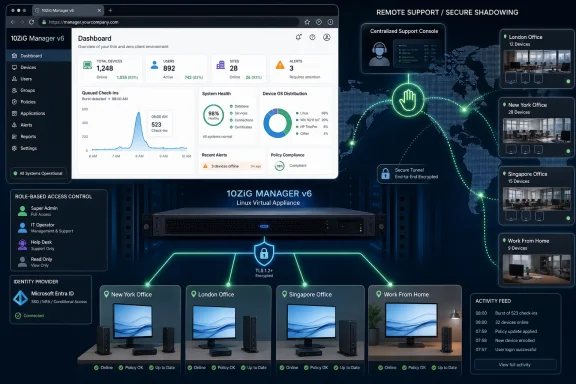Click the browser forward arrow

coord(22,22)
